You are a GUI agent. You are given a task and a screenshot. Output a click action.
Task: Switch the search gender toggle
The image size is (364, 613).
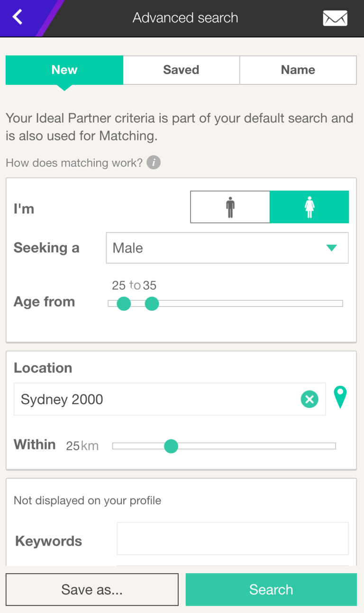pyautogui.click(x=230, y=206)
